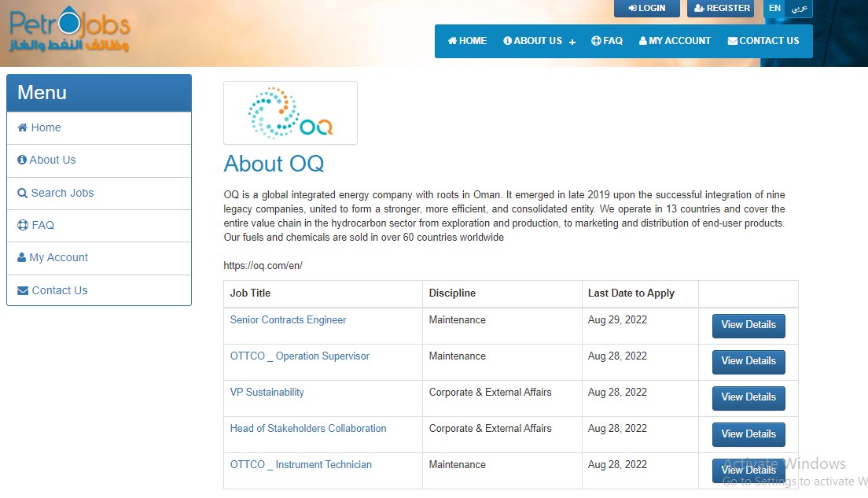
Task: Select Home in the sidebar Menu
Action: (x=99, y=128)
